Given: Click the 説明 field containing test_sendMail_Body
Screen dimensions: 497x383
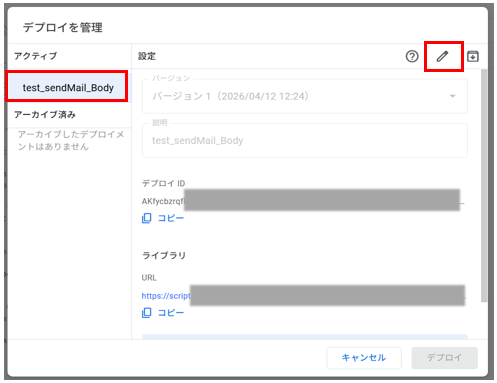Looking at the screenshot, I should click(305, 140).
